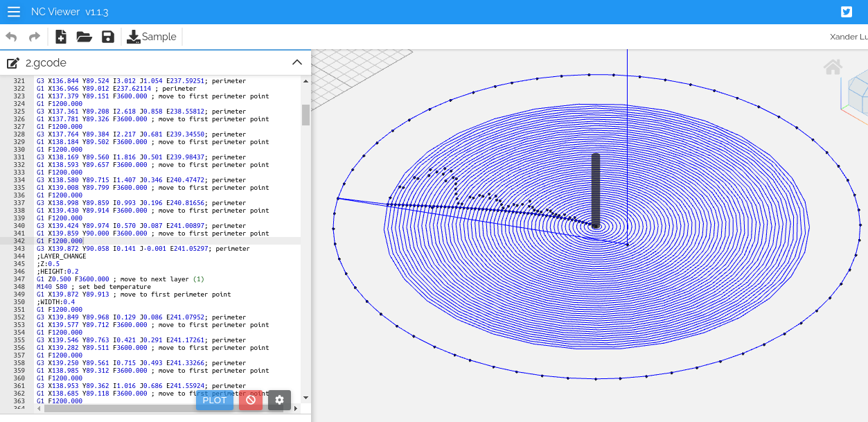The height and width of the screenshot is (422, 868).
Task: Click the horizontal scroll right arrow
Action: (296, 408)
